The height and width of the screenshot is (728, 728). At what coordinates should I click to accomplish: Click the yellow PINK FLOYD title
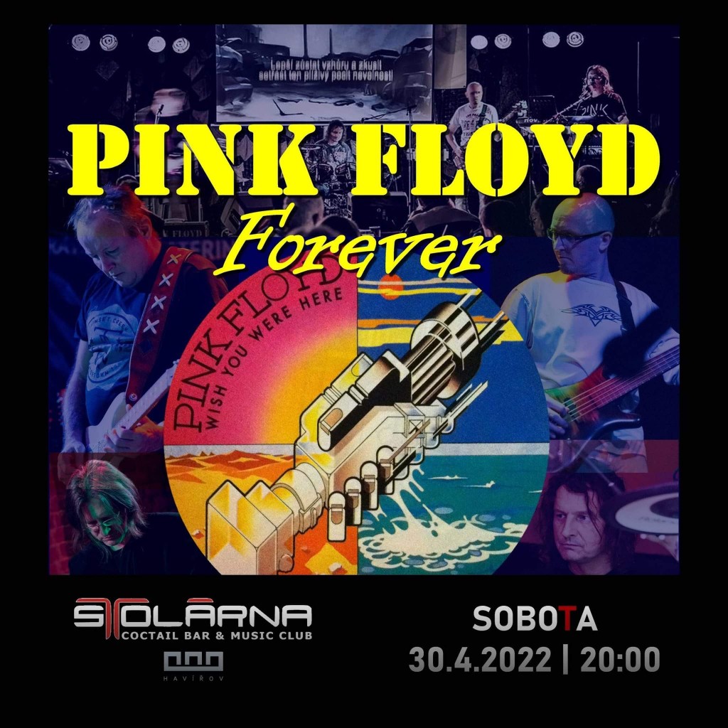363,159
